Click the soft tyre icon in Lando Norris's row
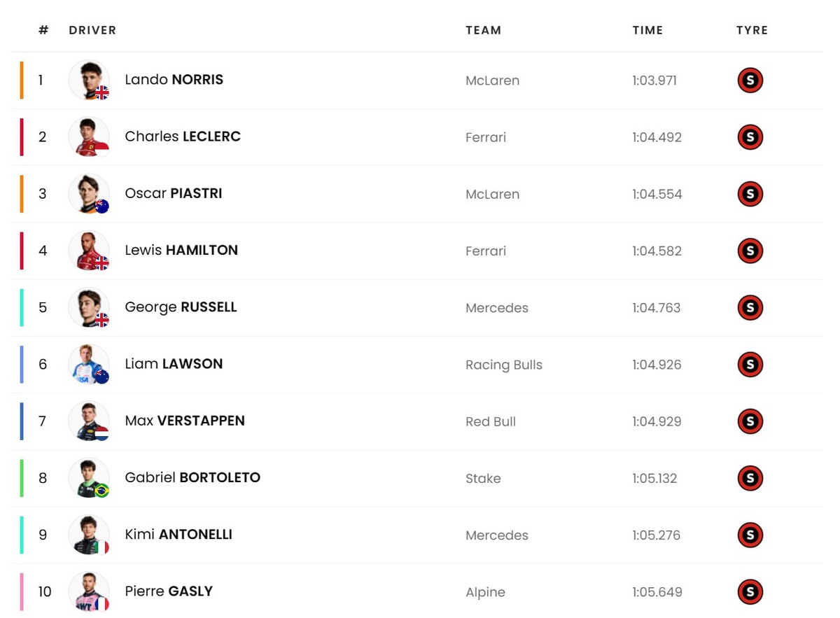This screenshot has width=840, height=618. pyautogui.click(x=750, y=80)
